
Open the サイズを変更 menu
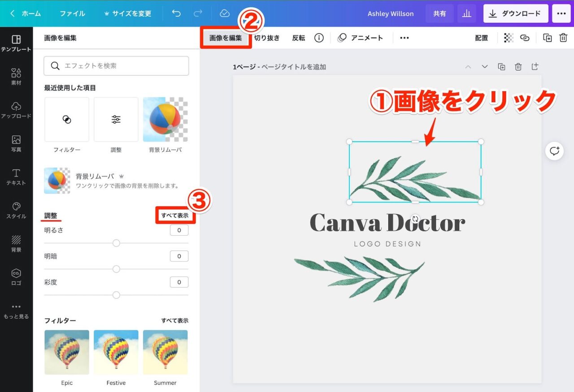point(127,13)
